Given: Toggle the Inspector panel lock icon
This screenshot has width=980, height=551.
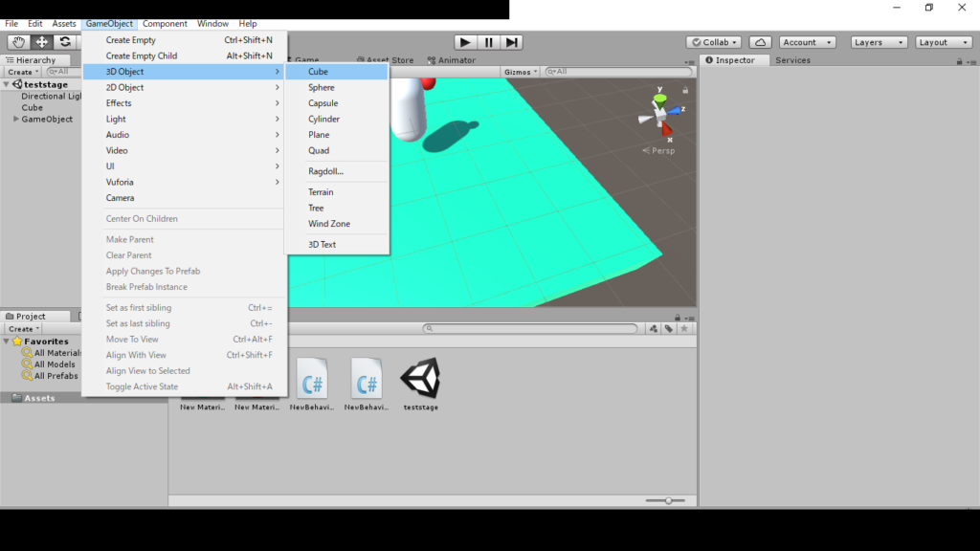Looking at the screenshot, I should click(960, 61).
